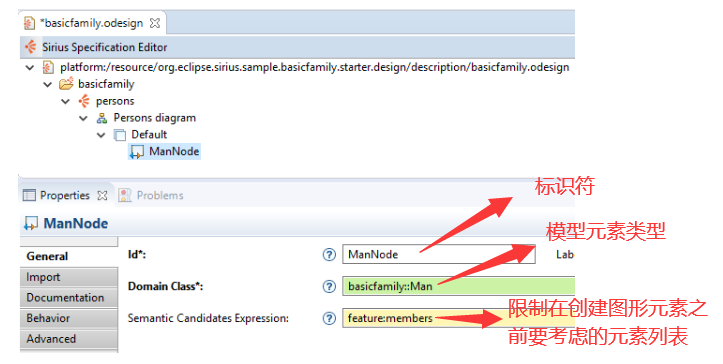Open the Advanced properties section
The image size is (723, 364).
pos(69,339)
